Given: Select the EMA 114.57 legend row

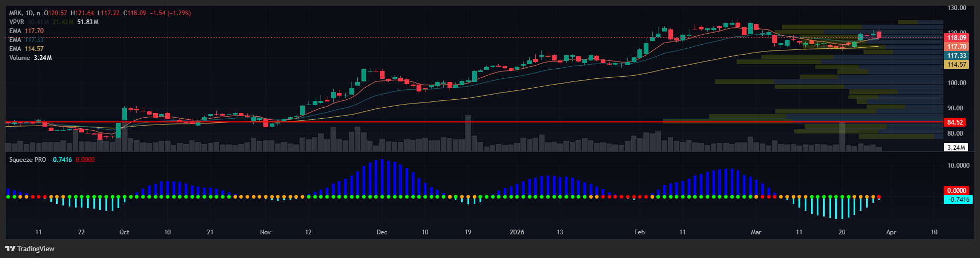Looking at the screenshot, I should [x=26, y=49].
